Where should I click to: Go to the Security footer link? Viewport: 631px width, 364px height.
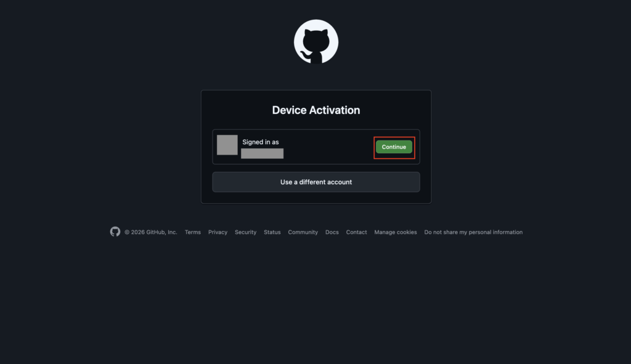pos(245,232)
